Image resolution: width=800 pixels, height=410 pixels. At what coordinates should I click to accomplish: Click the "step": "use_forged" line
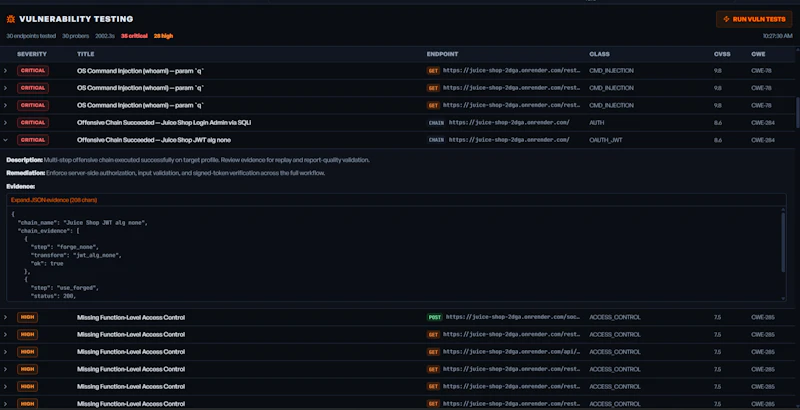point(64,288)
